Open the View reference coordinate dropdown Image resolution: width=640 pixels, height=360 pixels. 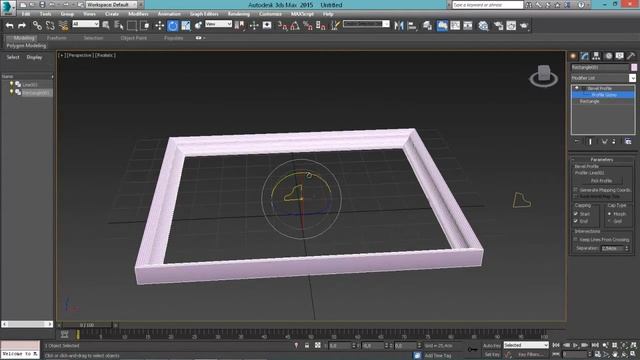tap(218, 24)
